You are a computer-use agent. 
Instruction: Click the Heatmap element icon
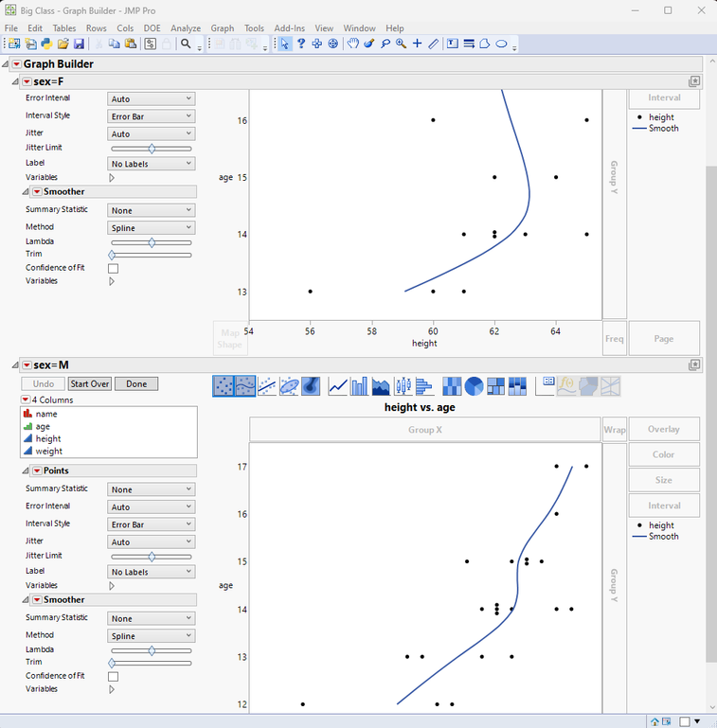coord(452,386)
